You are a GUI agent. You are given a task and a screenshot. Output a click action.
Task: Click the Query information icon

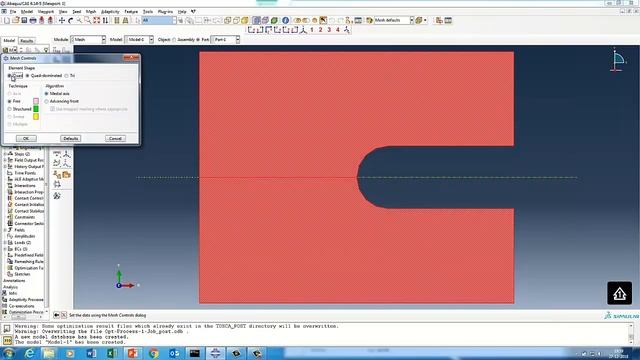point(286,20)
